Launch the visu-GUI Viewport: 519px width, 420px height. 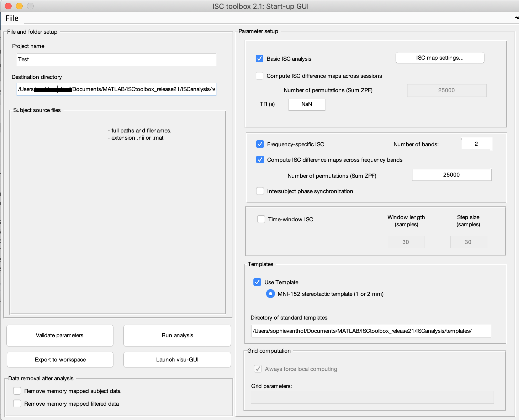tap(177, 360)
